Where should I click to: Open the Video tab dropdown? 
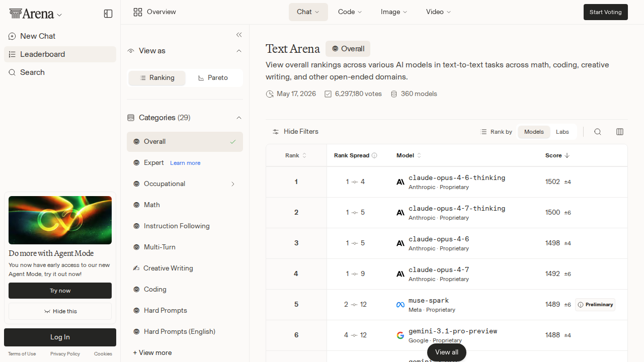pyautogui.click(x=439, y=12)
